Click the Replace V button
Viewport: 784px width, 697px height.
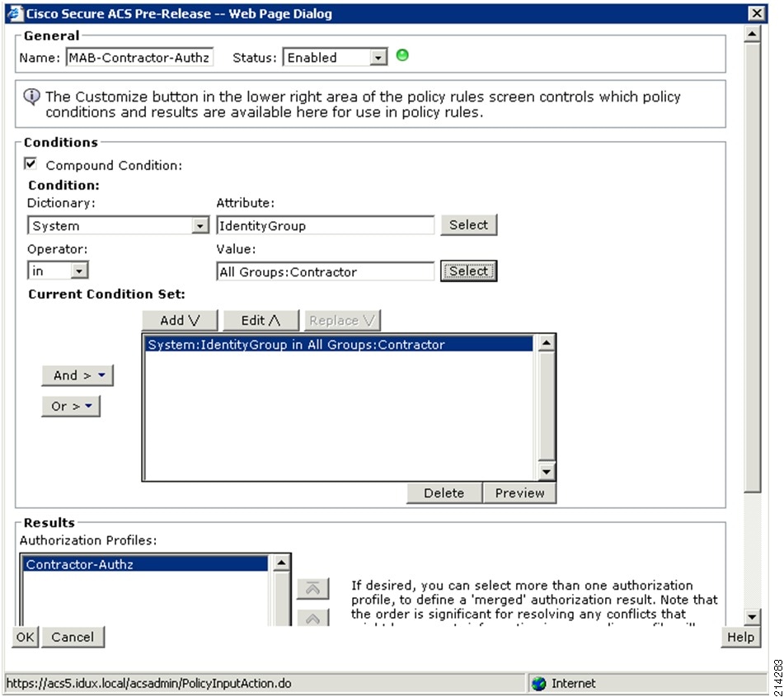(x=342, y=320)
